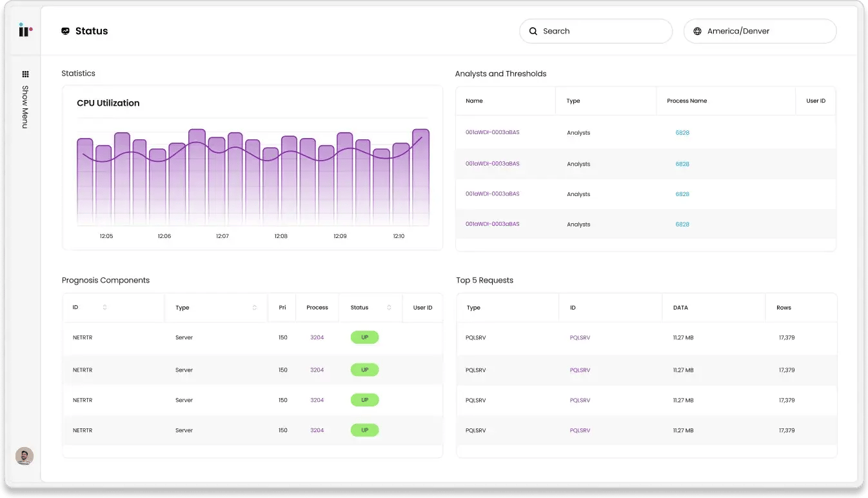Open the user avatar at bottom left

pyautogui.click(x=25, y=456)
